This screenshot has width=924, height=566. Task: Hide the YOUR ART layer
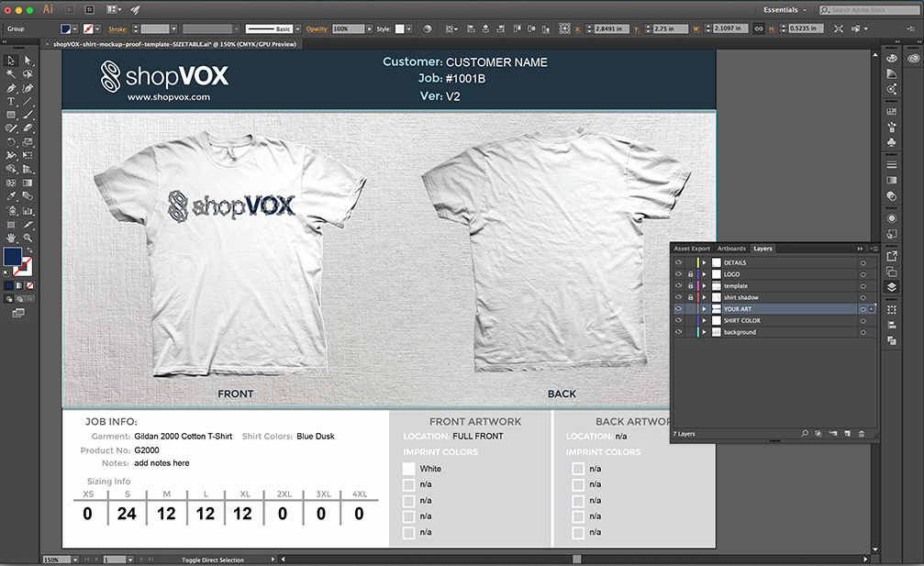pyautogui.click(x=678, y=308)
